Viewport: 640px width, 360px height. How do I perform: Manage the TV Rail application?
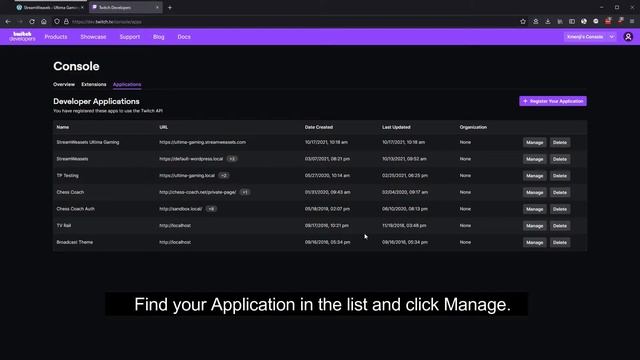point(534,226)
